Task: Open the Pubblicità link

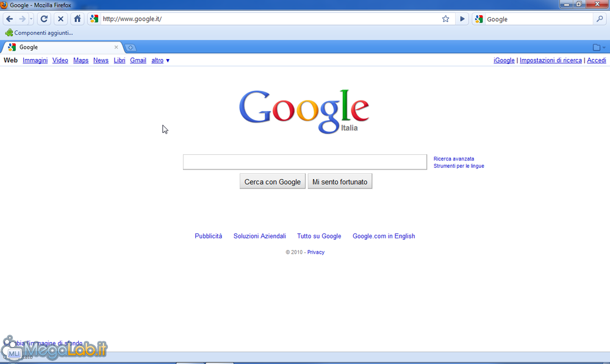Action: pyautogui.click(x=208, y=236)
